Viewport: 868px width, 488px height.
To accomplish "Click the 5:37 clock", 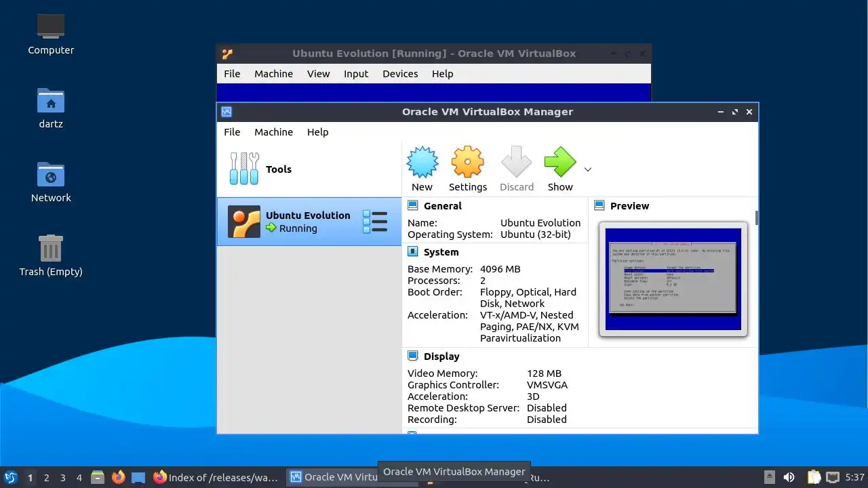I will pos(854,477).
